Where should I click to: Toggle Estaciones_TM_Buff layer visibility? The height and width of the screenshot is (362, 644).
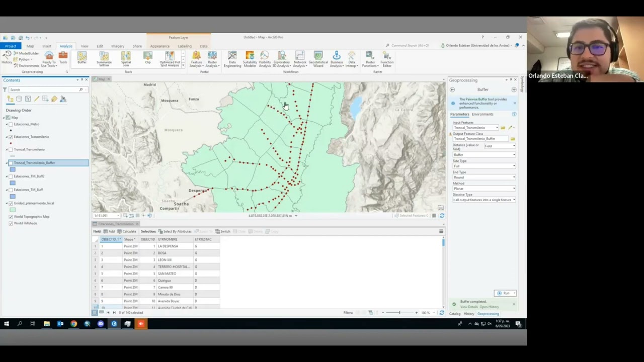click(x=11, y=190)
